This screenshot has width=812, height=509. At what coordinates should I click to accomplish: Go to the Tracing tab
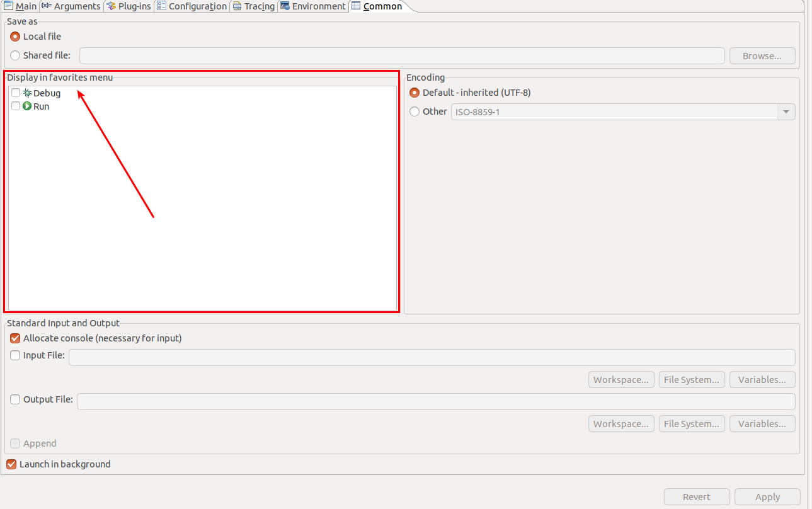(253, 6)
